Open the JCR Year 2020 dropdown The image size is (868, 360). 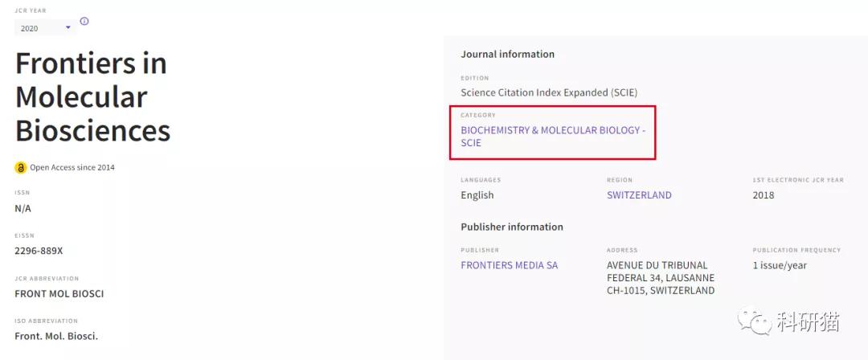(x=44, y=28)
